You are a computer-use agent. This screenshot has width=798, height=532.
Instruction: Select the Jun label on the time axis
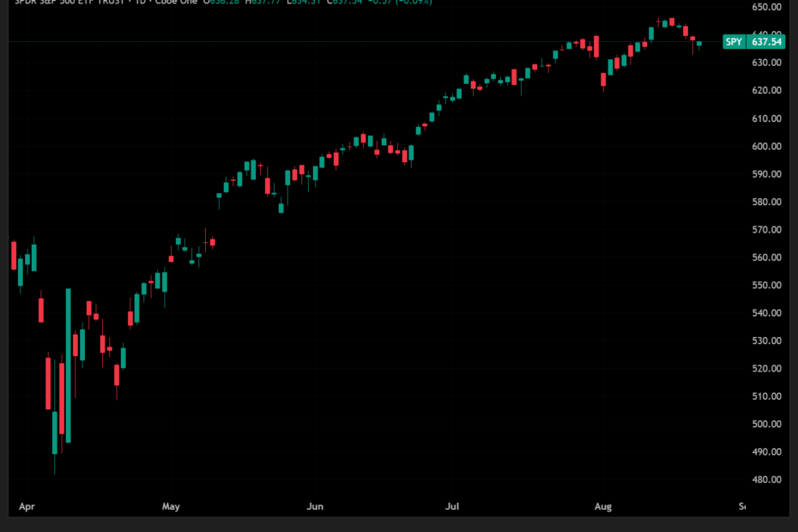click(316, 506)
